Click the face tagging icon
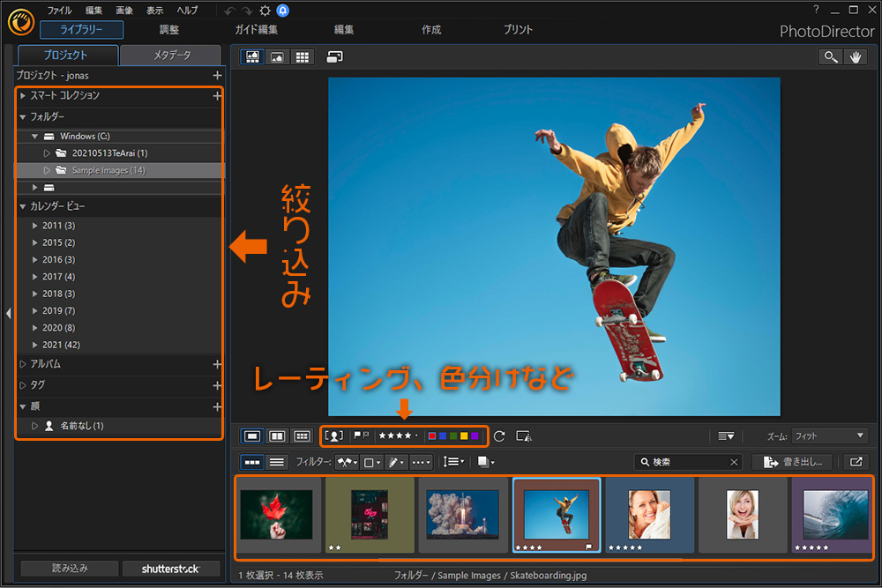This screenshot has height=588, width=882. 334,435
